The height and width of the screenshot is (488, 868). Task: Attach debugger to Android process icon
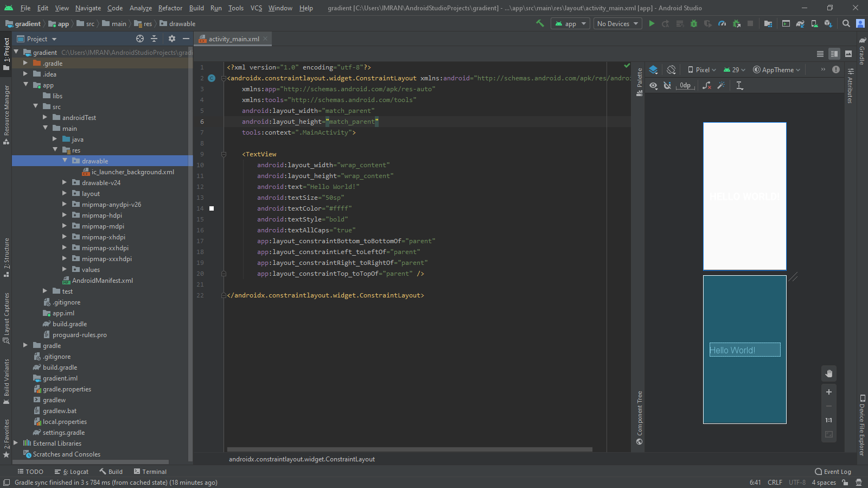tap(736, 23)
